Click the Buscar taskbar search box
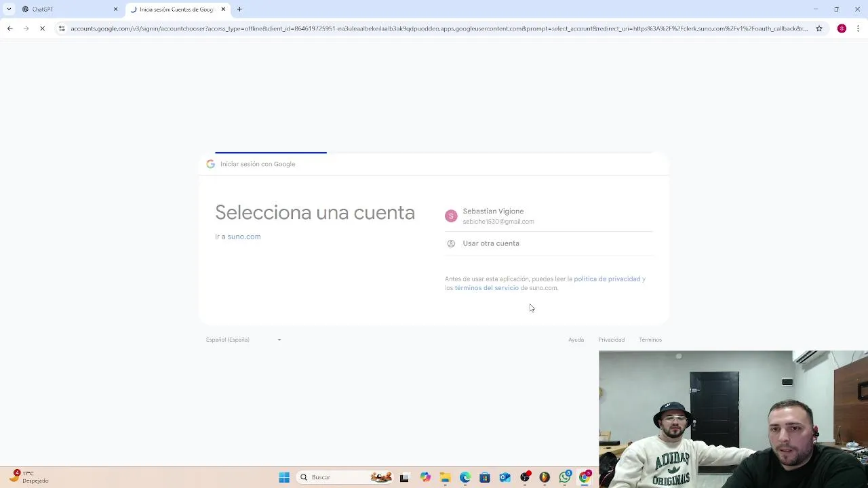868x488 pixels. 345,477
